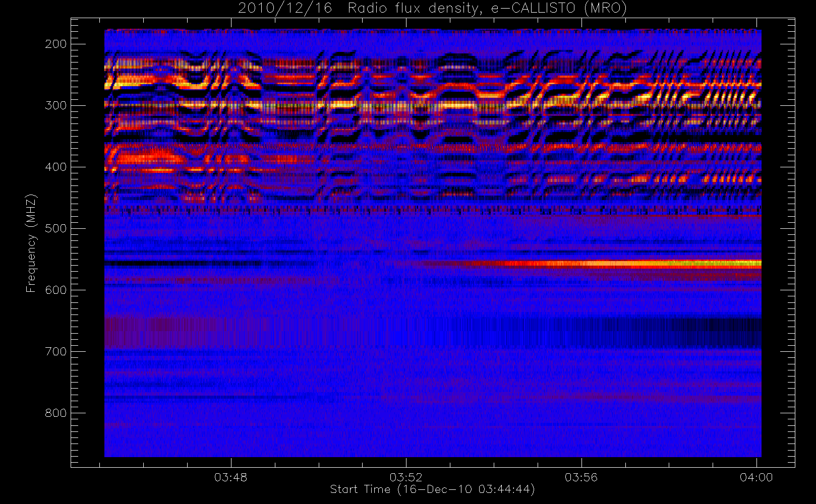Click the 200 frequency tick label
This screenshot has width=816, height=504.
(55, 44)
